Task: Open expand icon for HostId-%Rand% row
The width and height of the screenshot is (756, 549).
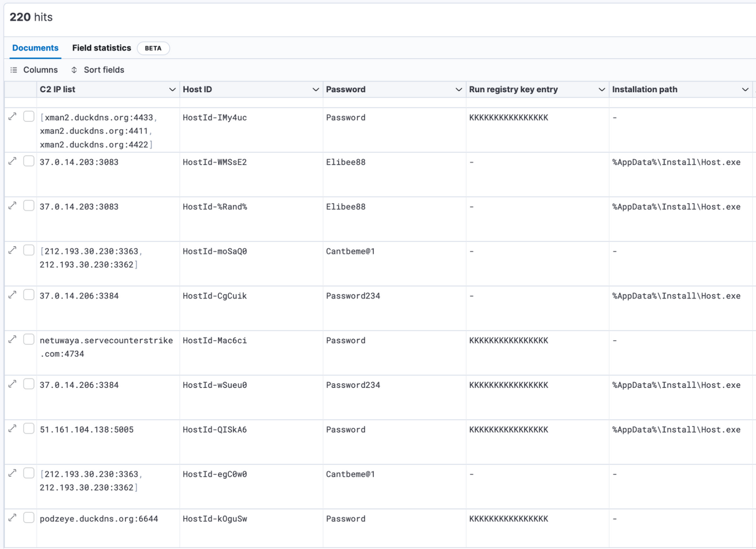Action: tap(13, 206)
